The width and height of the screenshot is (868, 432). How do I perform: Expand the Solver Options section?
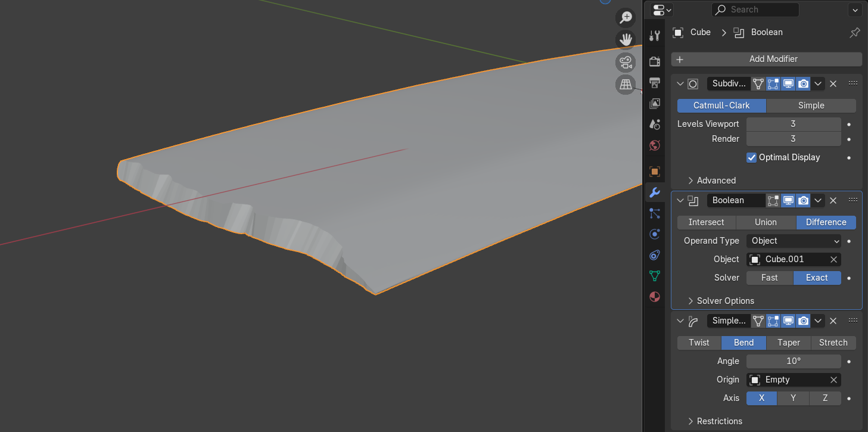coord(725,301)
